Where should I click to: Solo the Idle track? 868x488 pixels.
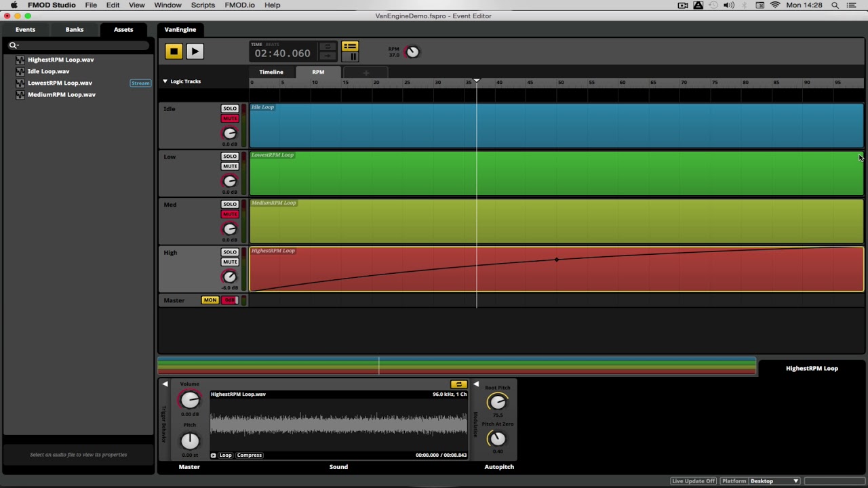230,108
